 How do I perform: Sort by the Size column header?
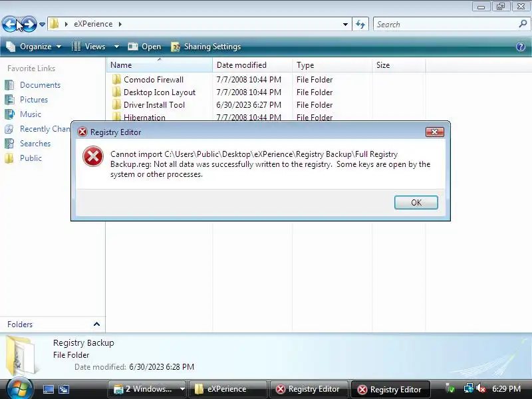398,65
